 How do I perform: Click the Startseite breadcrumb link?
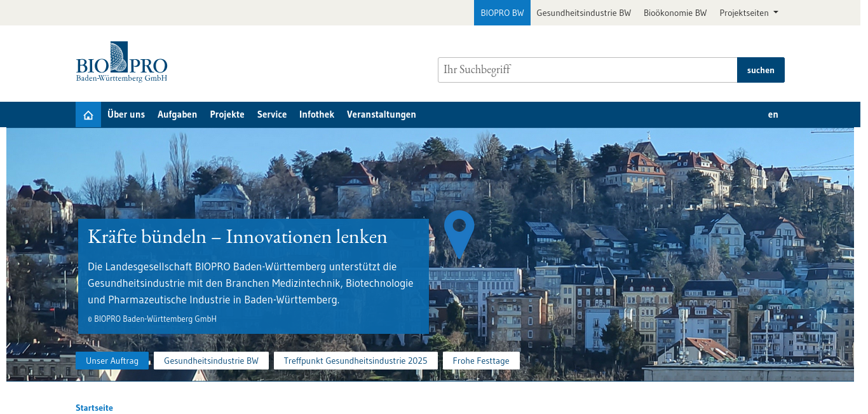(94, 408)
